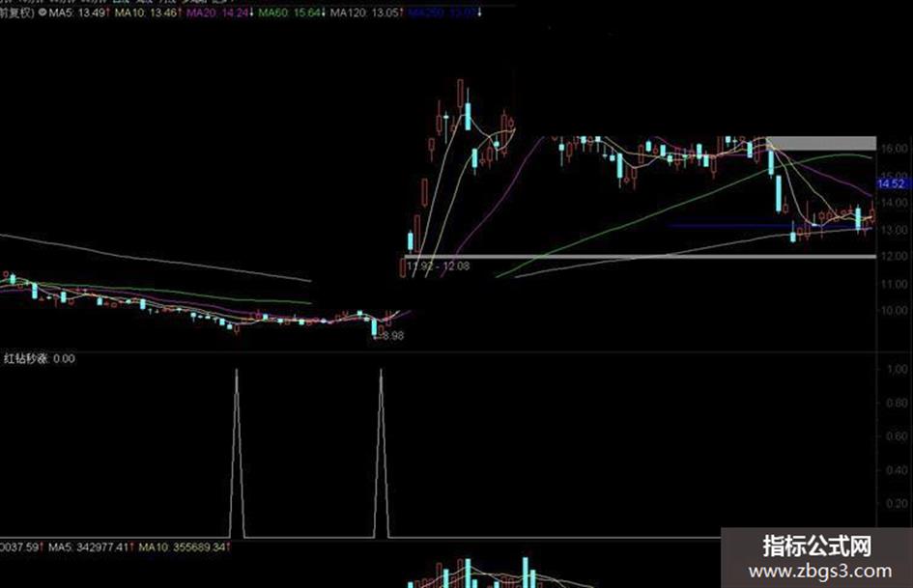Click the second 红钻秒涨 signal spike
Image resolution: width=913 pixels, height=588 pixels.
click(x=382, y=453)
